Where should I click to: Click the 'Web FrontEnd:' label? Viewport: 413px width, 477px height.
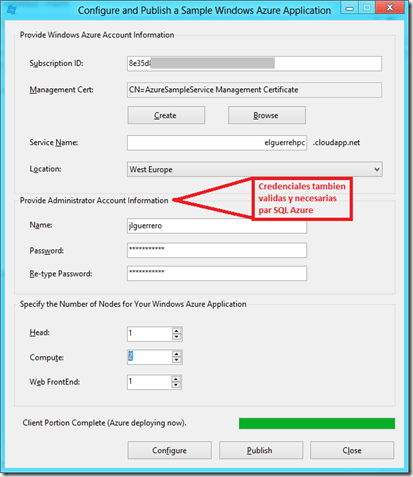pyautogui.click(x=55, y=382)
